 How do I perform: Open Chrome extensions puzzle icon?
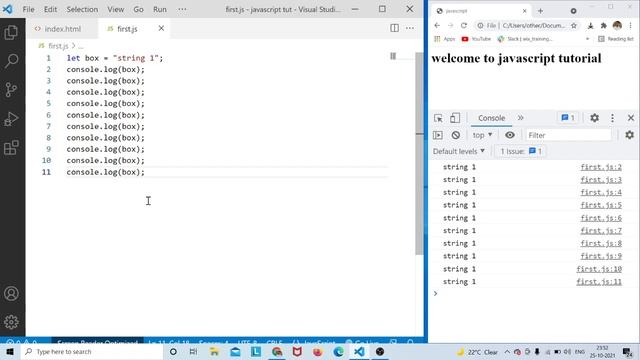click(x=603, y=26)
